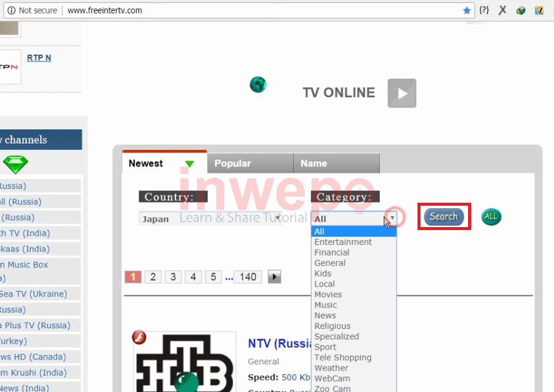Select All in category list
The image size is (554, 392).
click(354, 231)
